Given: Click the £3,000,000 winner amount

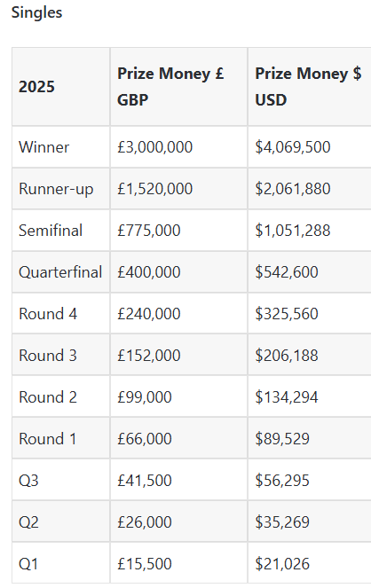Looking at the screenshot, I should 155,147.
